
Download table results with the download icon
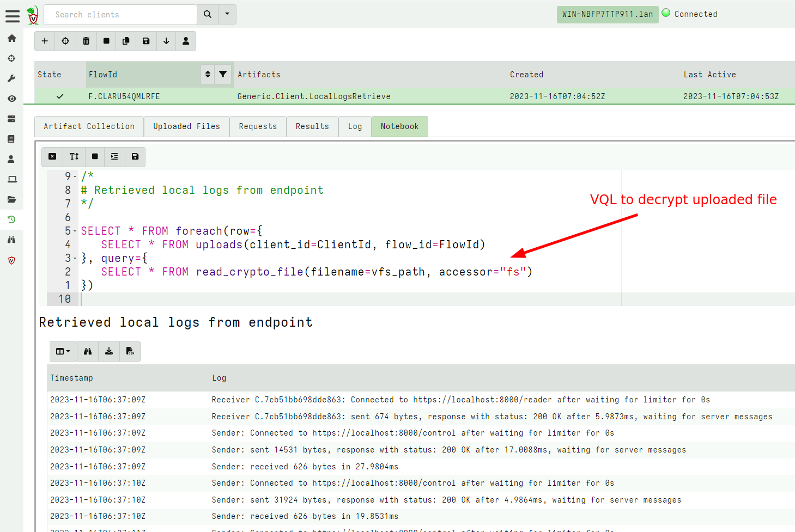(108, 351)
